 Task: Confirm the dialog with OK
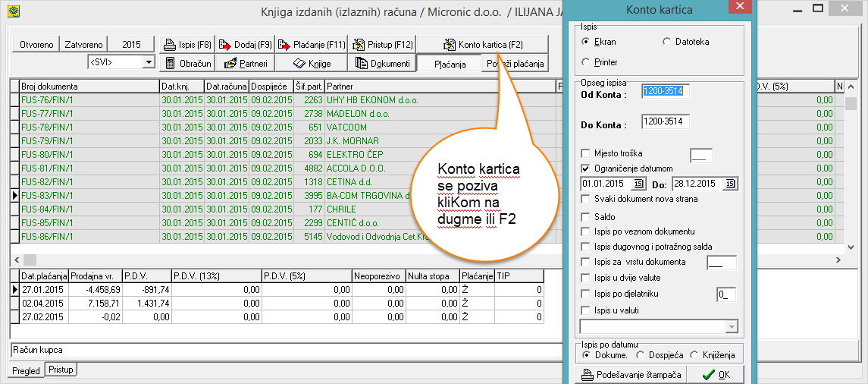point(716,375)
